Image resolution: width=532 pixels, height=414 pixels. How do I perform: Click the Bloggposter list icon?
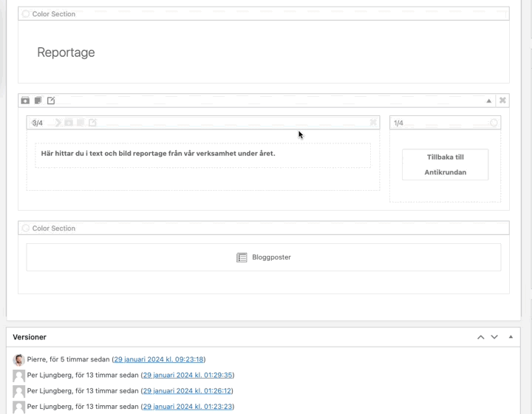point(242,257)
